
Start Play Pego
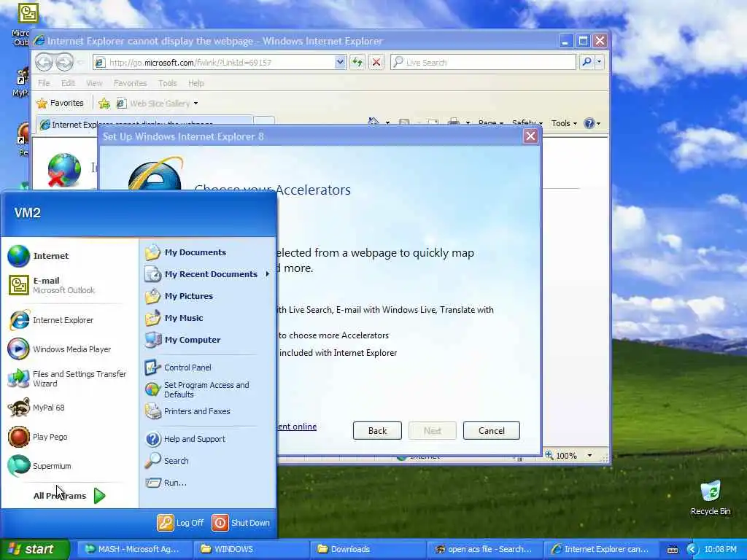(x=38, y=437)
